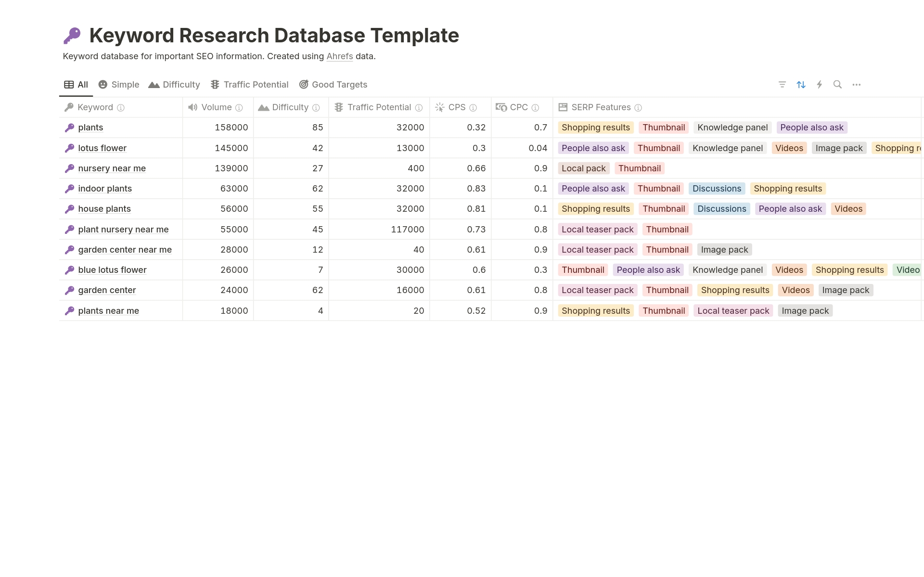
Task: Click the info icon beside the CPC header
Action: point(536,108)
